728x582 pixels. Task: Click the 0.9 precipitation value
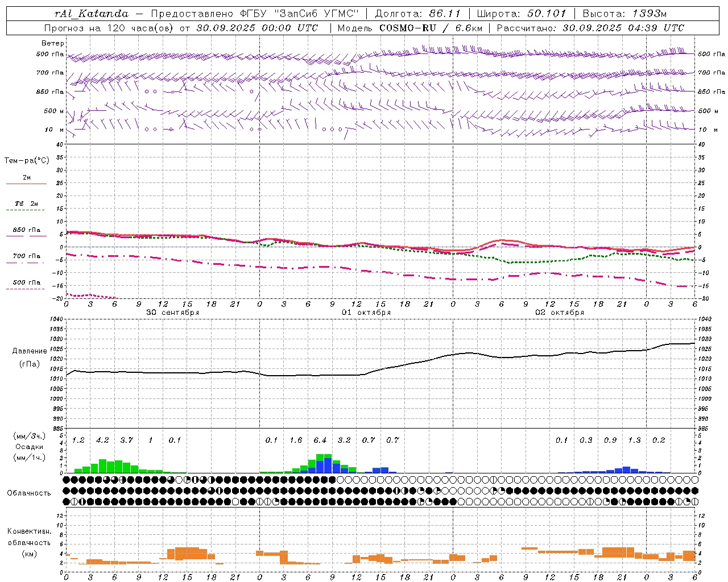pyautogui.click(x=610, y=440)
